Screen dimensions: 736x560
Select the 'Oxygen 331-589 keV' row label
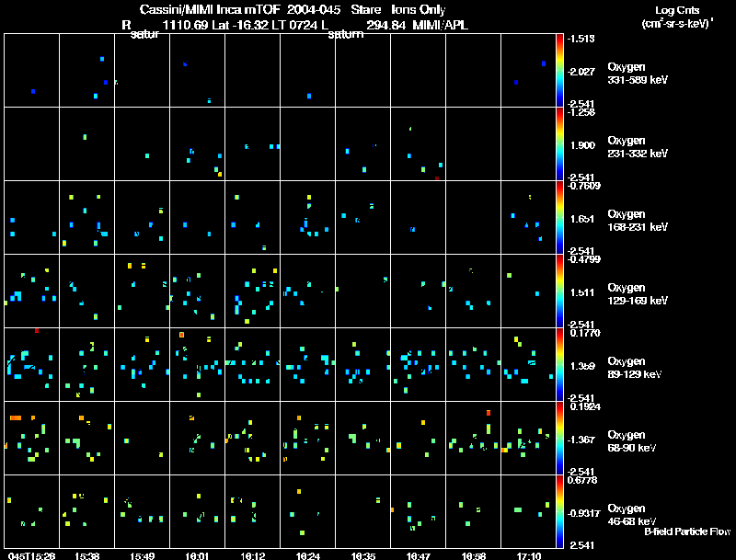click(x=638, y=74)
